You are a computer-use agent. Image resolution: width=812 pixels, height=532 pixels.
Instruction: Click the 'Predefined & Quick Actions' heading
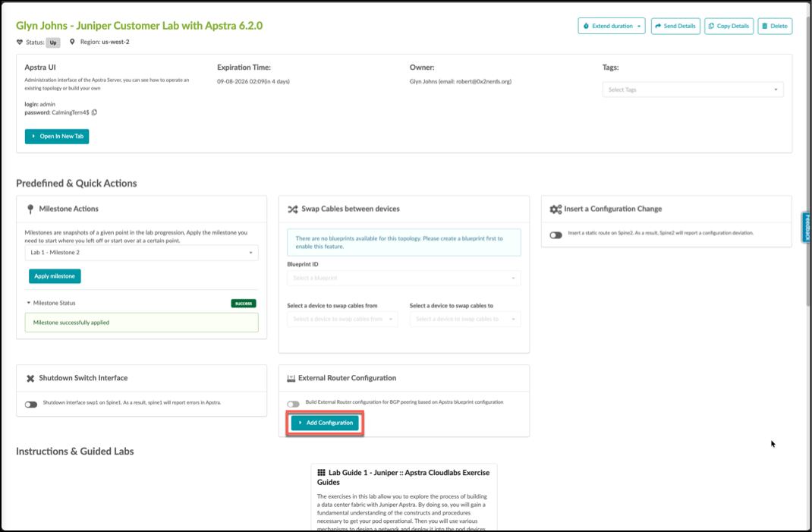[x=77, y=184]
